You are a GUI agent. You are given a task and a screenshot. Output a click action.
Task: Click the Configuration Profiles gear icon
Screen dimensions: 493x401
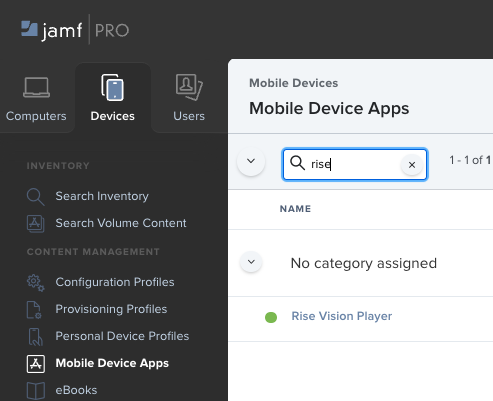(x=35, y=283)
